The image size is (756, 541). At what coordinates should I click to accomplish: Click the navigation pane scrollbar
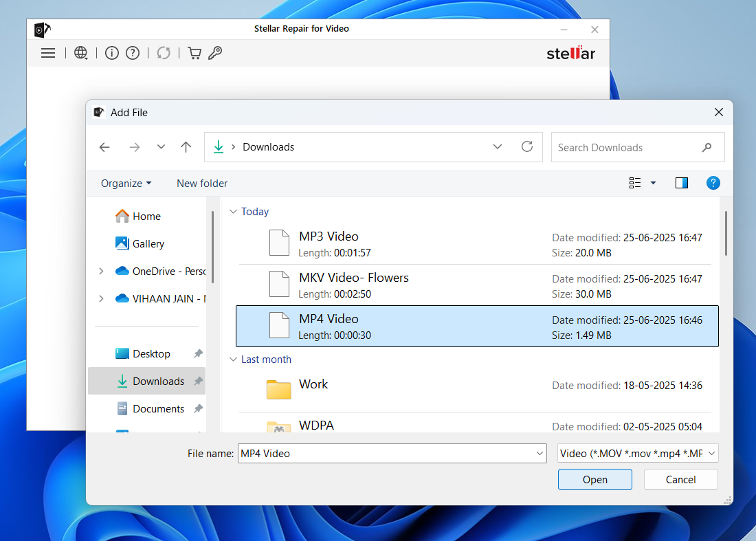(212, 247)
